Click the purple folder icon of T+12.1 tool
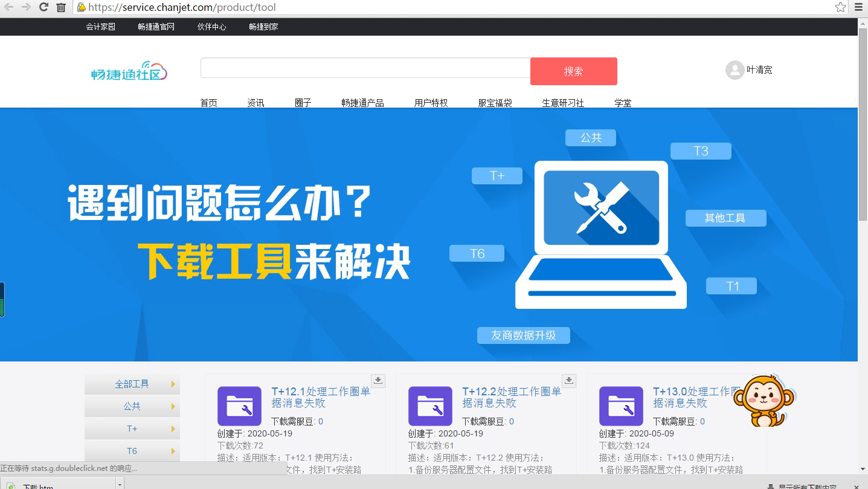 point(239,406)
